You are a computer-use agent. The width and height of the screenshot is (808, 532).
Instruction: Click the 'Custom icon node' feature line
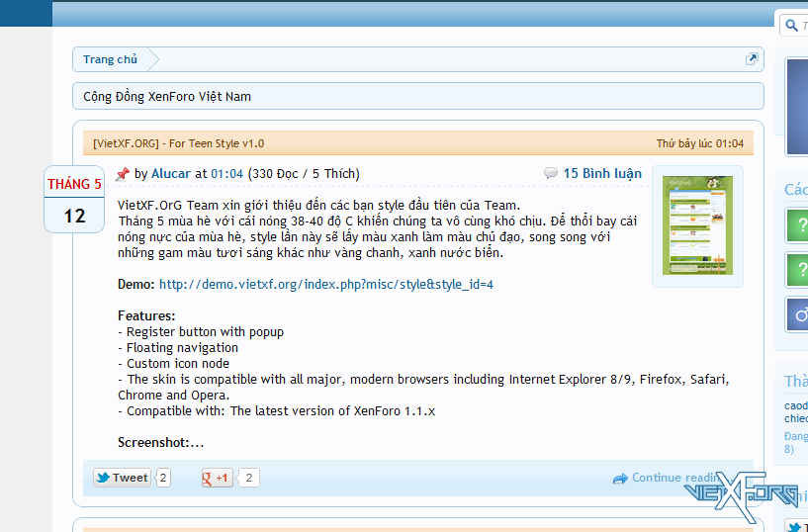174,364
